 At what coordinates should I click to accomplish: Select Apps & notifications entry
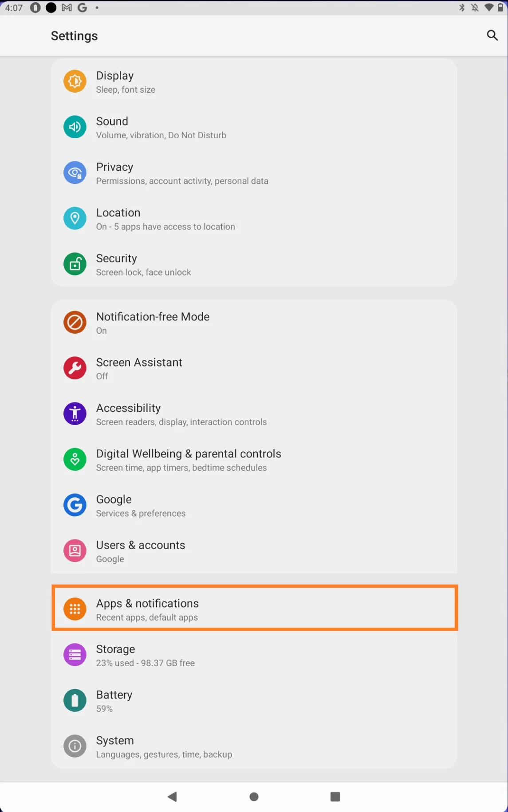pyautogui.click(x=254, y=609)
